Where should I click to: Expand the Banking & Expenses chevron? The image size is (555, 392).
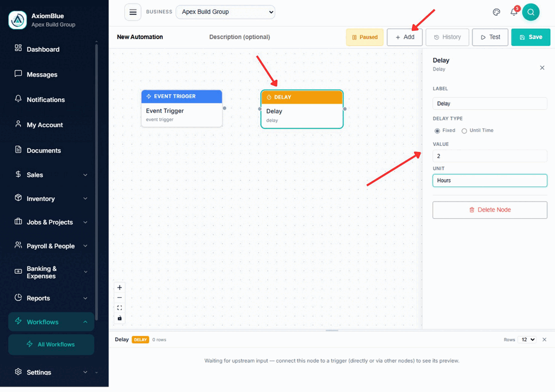coord(85,272)
